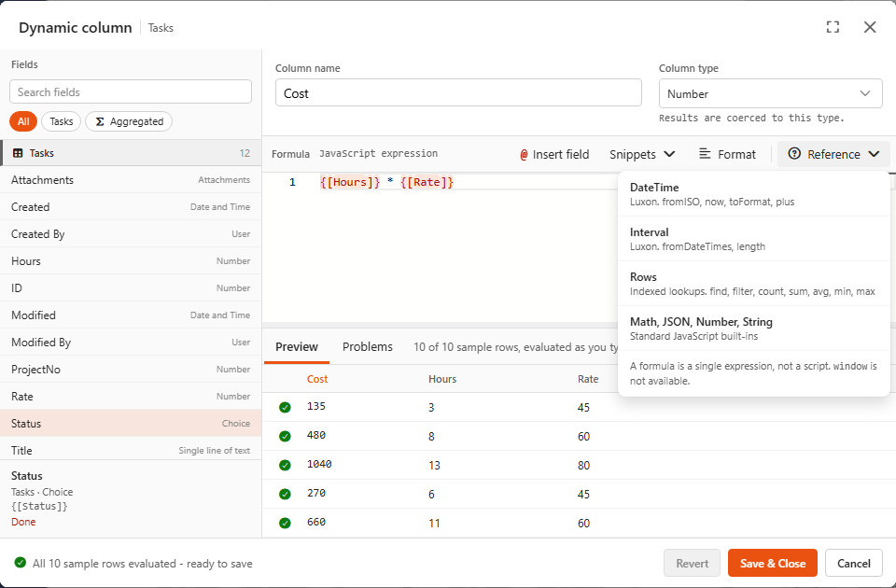Filter fields by Aggregated
This screenshot has height=588, width=896.
click(129, 121)
